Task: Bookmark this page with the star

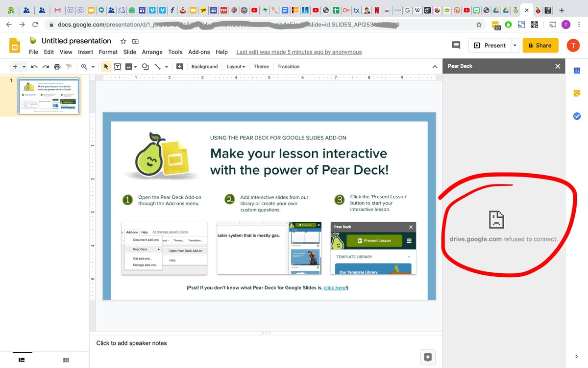Action: tap(479, 25)
